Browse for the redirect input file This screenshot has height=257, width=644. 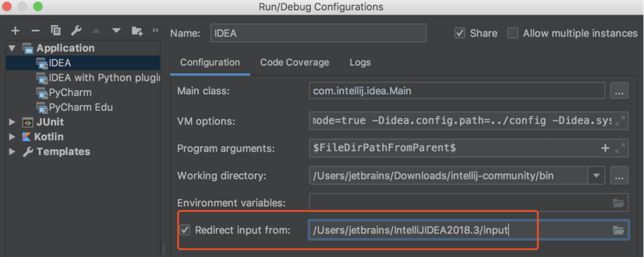pos(619,230)
